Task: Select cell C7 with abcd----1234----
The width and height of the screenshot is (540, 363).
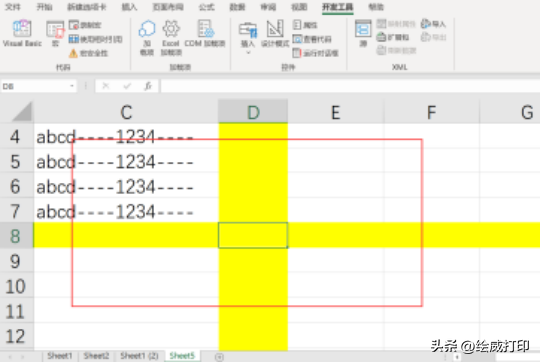Action: click(x=126, y=211)
